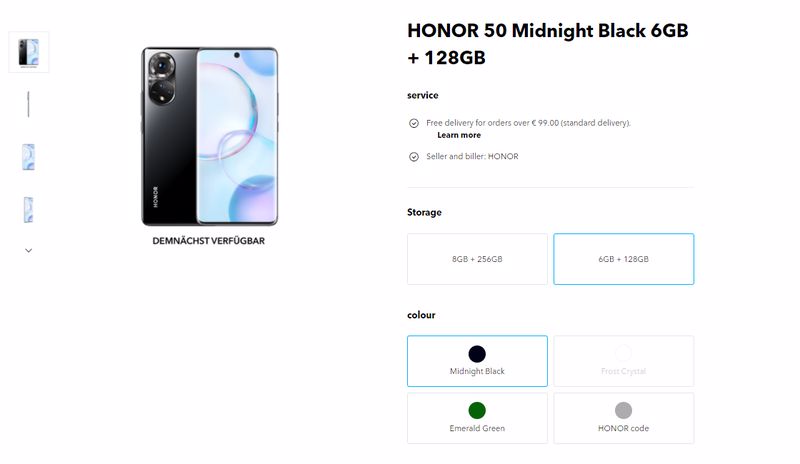Click the grey HONOR code colour circle
This screenshot has width=800, height=464.
(623, 410)
